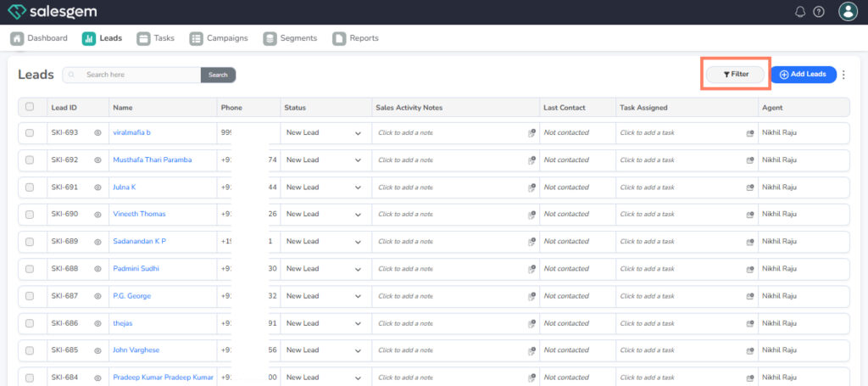Click the notifications bell icon

(800, 12)
